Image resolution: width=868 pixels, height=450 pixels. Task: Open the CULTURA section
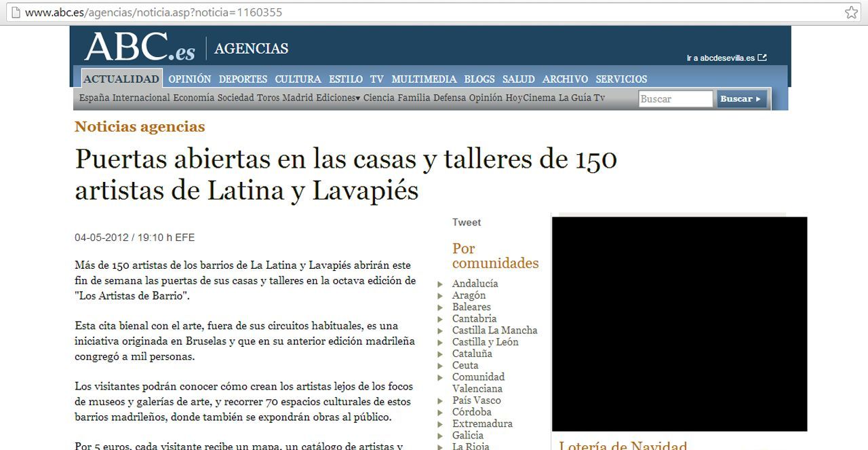coord(298,79)
